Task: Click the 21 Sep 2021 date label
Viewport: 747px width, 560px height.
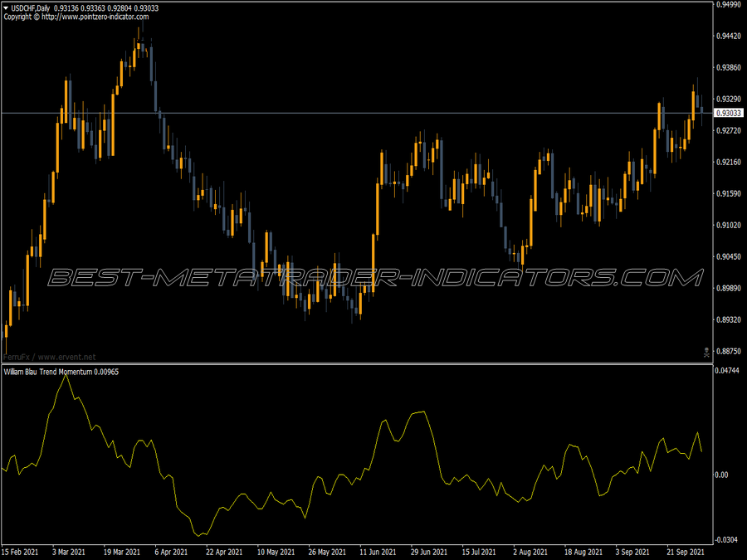Action: (686, 552)
